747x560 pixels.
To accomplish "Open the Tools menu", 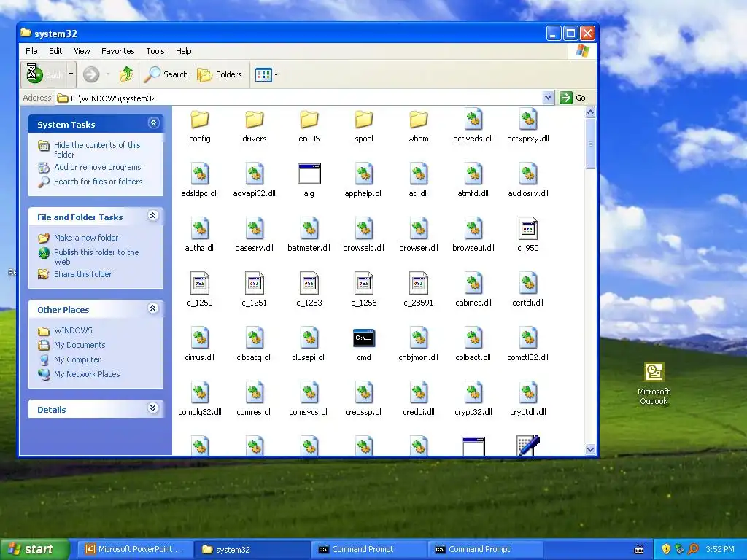I will tap(155, 51).
